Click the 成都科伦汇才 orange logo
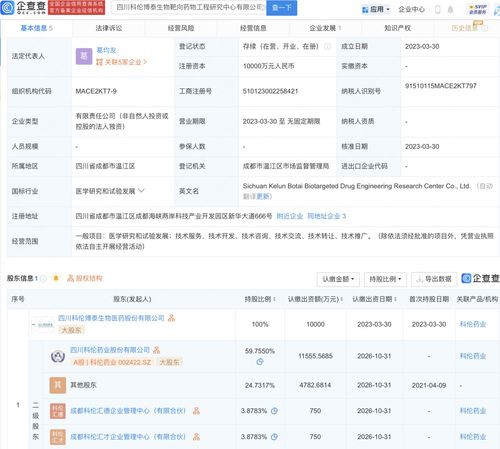The height and width of the screenshot is (449, 500). pyautogui.click(x=58, y=437)
